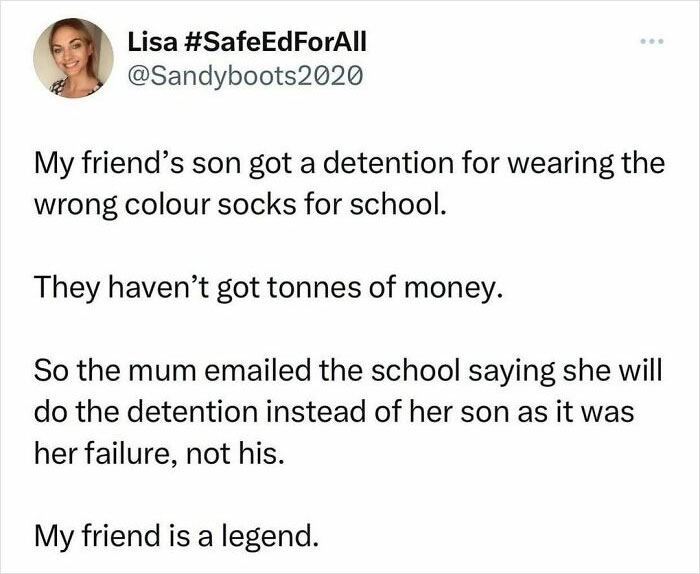Select the sentence 'They haven't got tonnes of money.'
The width and height of the screenshot is (700, 574).
click(269, 288)
